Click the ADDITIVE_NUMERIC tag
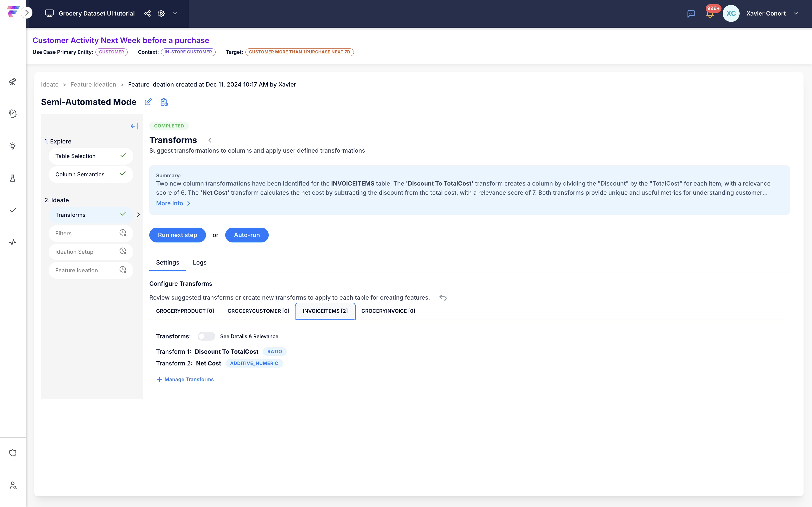Screen dimensions: 812x507 254,363
